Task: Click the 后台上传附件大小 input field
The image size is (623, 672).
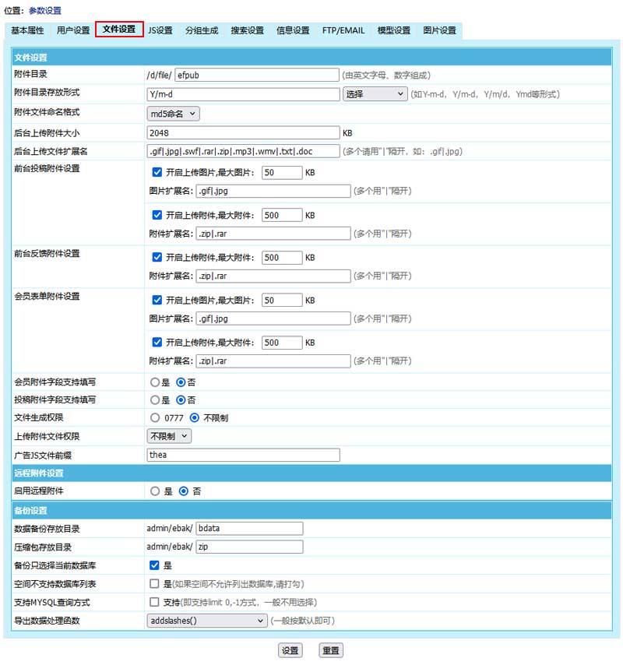Action: (243, 132)
